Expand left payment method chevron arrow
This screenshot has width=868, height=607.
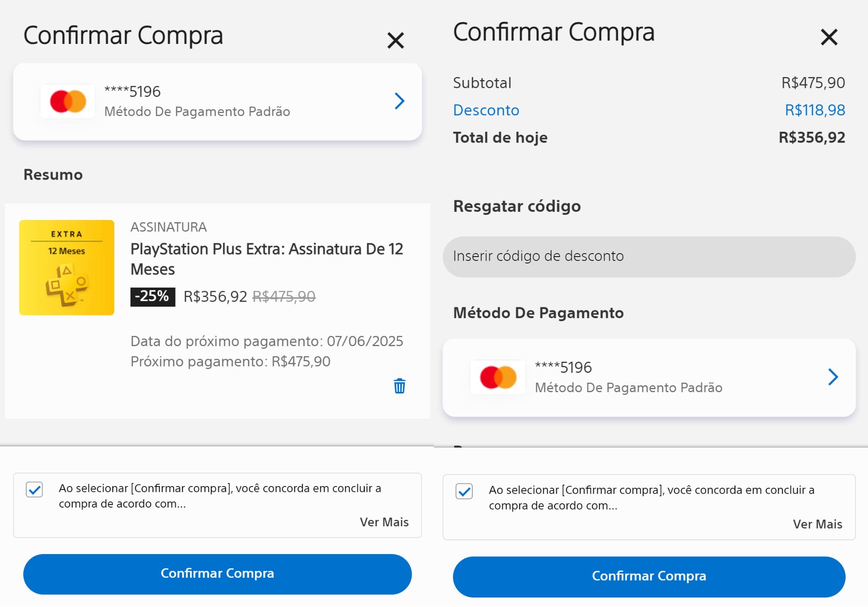coord(399,101)
